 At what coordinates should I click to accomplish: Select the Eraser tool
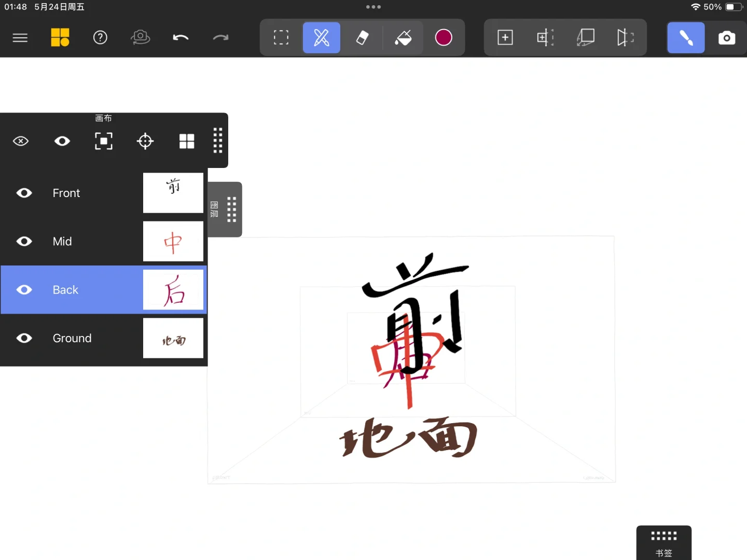pyautogui.click(x=363, y=37)
